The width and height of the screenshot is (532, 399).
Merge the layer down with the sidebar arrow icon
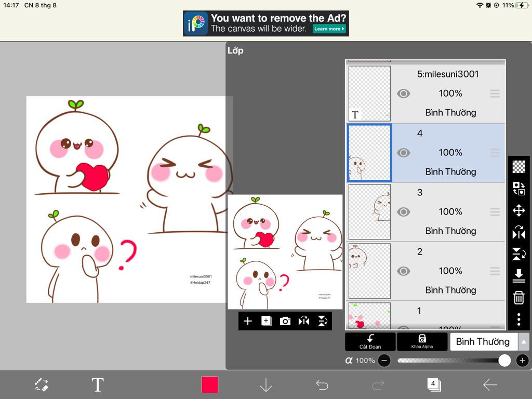point(519,275)
